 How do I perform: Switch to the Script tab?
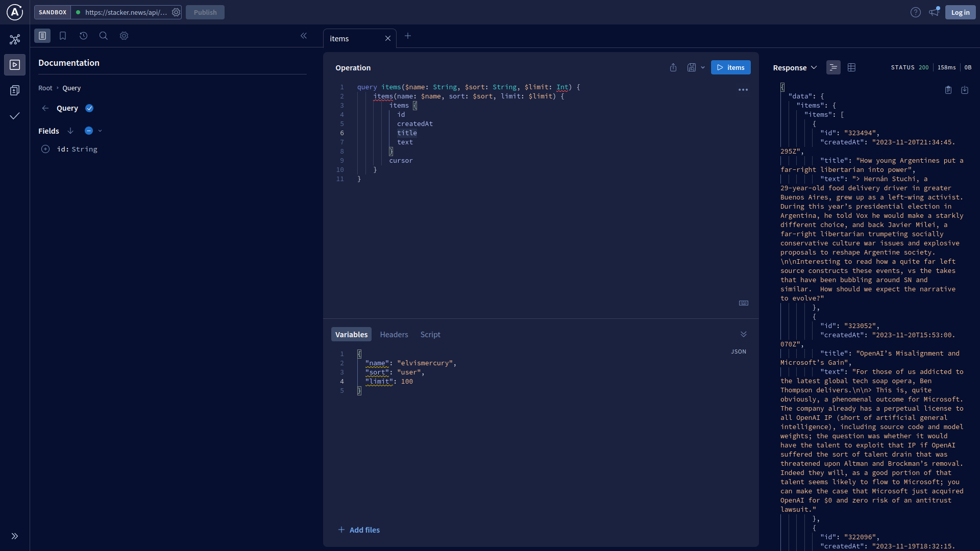click(430, 335)
